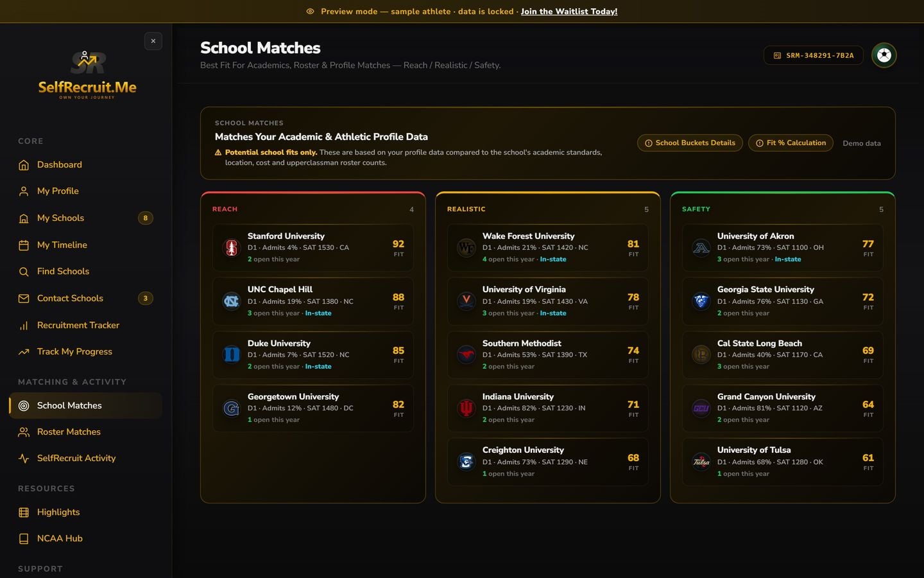Click the Creighton University bluejay logo

coord(466,461)
